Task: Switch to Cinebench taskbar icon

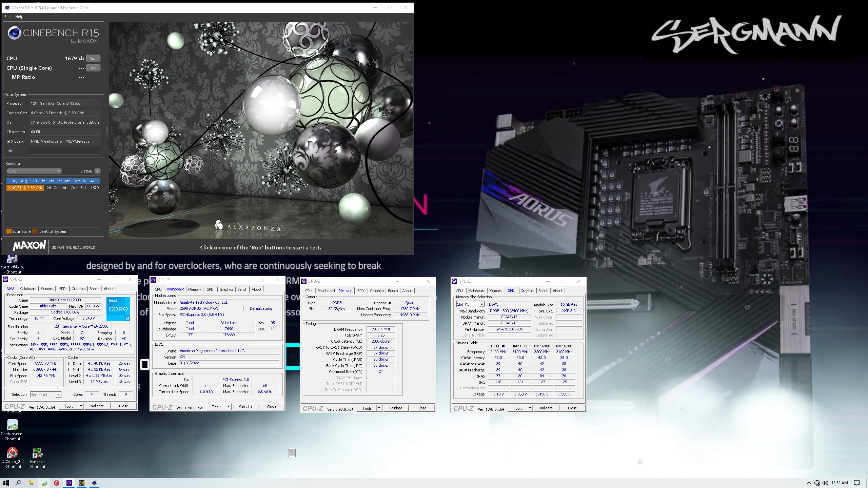Action: (94, 483)
